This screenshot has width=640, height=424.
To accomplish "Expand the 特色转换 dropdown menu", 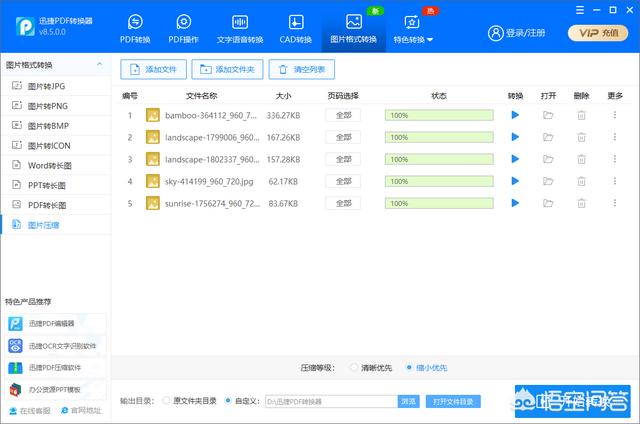I will [413, 28].
